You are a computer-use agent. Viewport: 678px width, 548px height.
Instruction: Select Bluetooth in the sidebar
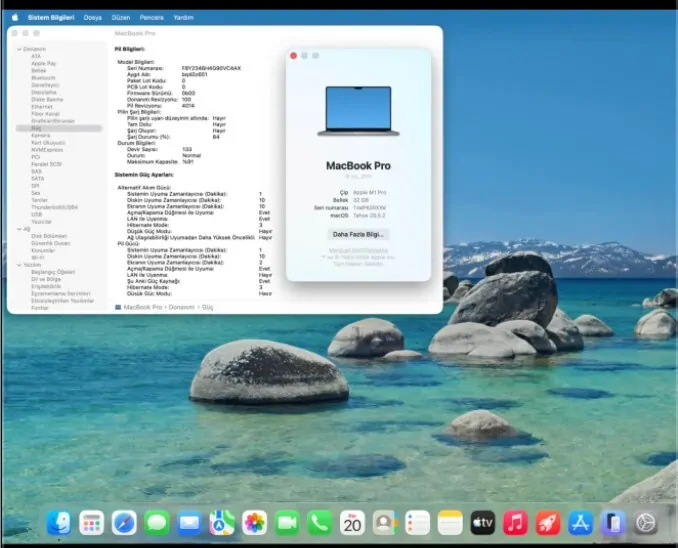coord(43,78)
